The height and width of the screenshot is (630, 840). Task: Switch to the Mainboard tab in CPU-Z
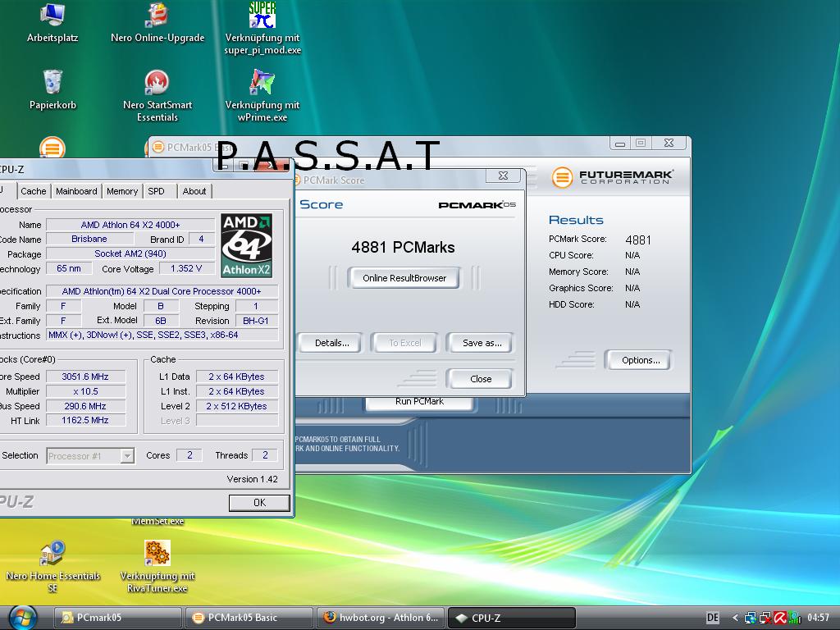pos(76,191)
